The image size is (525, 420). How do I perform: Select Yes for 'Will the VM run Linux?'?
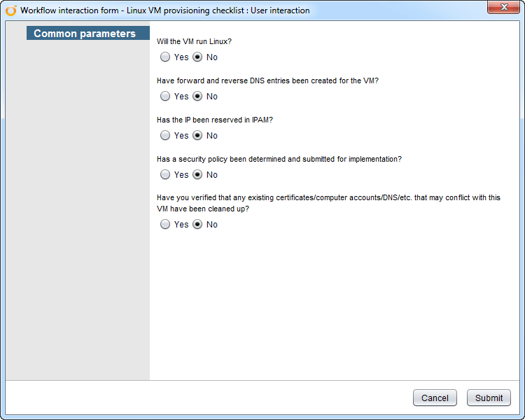tap(165, 57)
